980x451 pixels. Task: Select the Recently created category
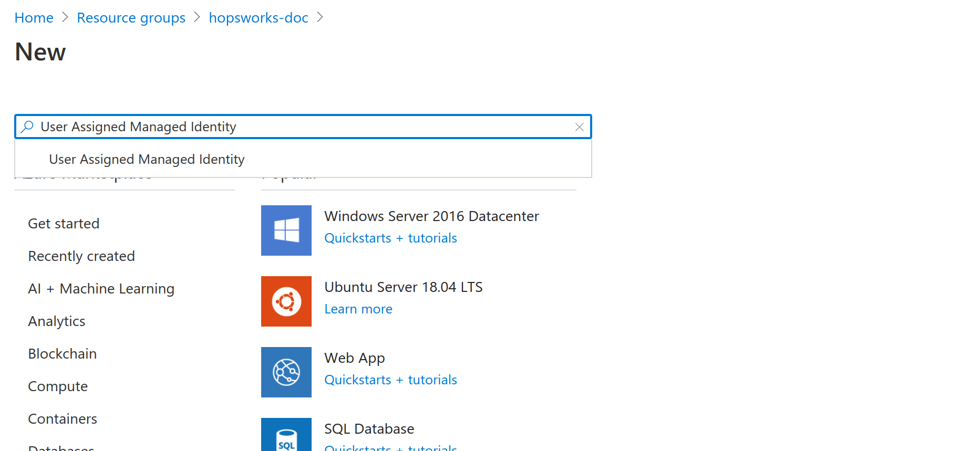coord(81,256)
